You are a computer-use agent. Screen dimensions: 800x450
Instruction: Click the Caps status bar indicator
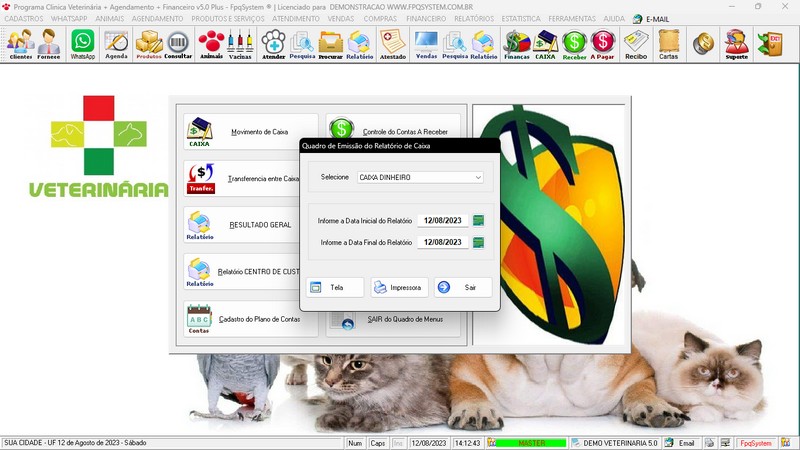[x=378, y=443]
